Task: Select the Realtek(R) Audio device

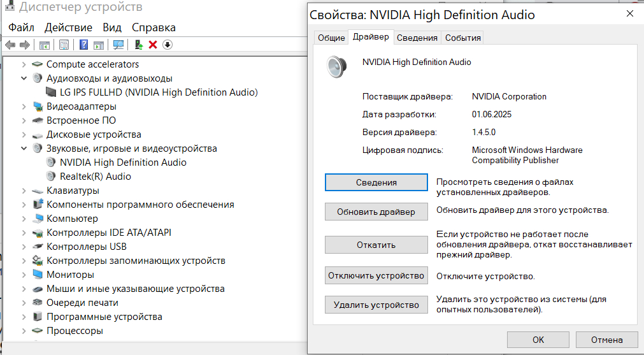Action: coord(95,177)
